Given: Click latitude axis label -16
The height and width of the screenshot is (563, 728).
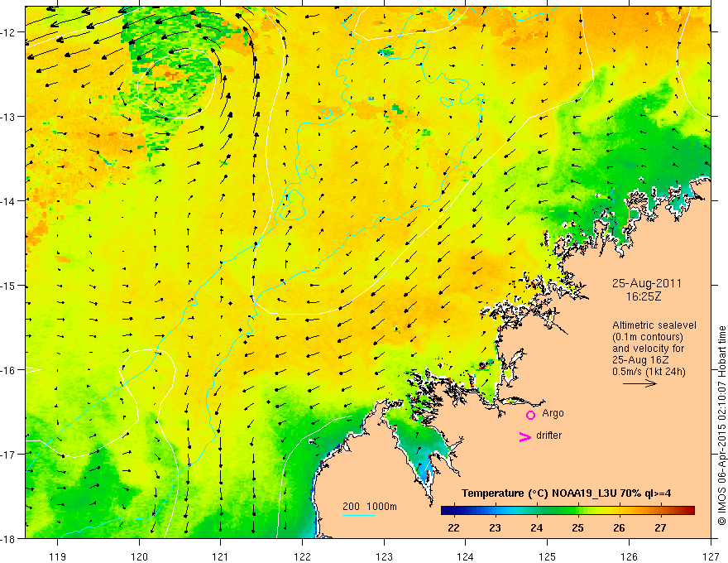Looking at the screenshot, I should (9, 370).
